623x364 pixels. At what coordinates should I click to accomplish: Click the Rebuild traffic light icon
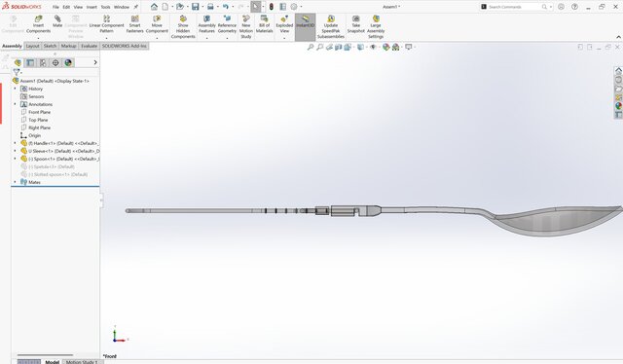(272, 7)
